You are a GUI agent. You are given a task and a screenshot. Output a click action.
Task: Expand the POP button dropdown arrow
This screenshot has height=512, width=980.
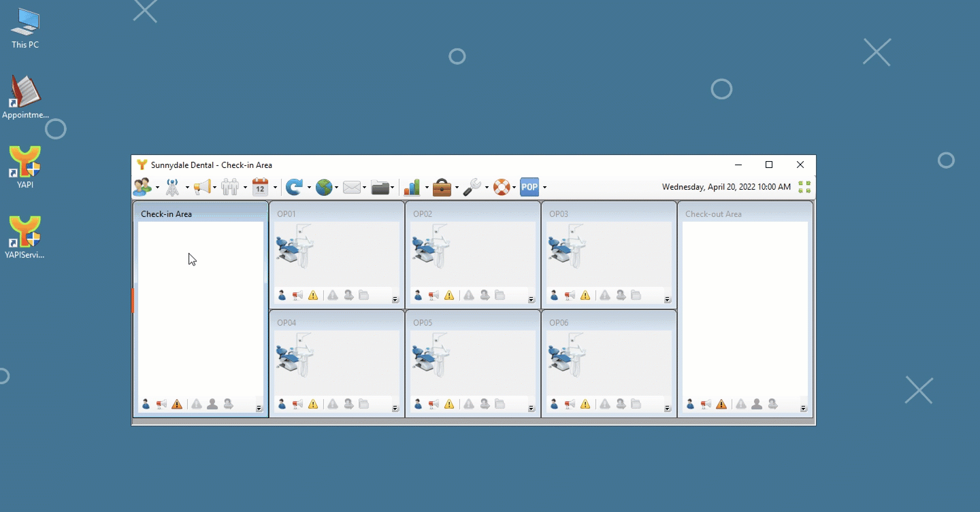point(544,188)
